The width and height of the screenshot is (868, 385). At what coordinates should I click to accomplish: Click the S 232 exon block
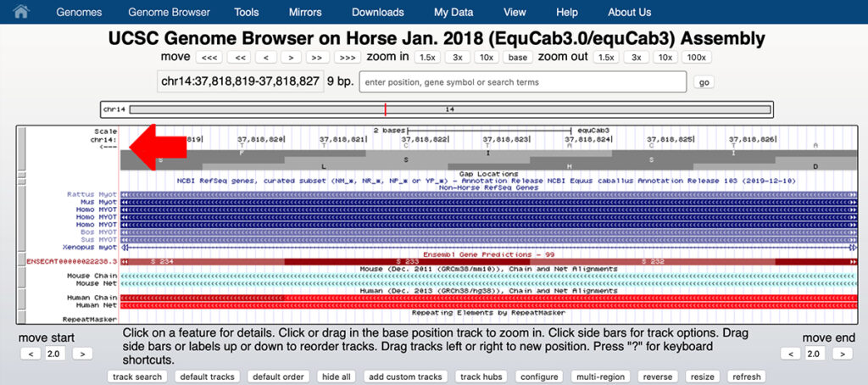pos(653,261)
